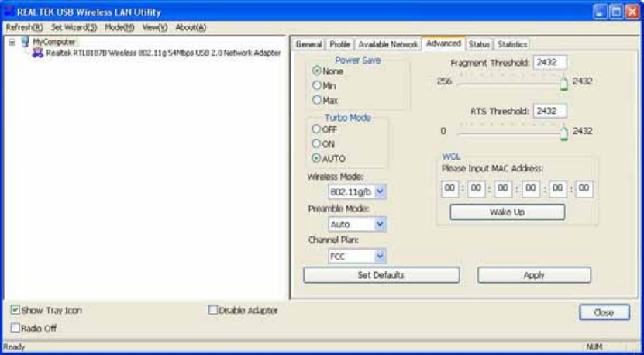Viewport: 644px width, 355px height.
Task: Select Power Save None option
Action: point(316,71)
